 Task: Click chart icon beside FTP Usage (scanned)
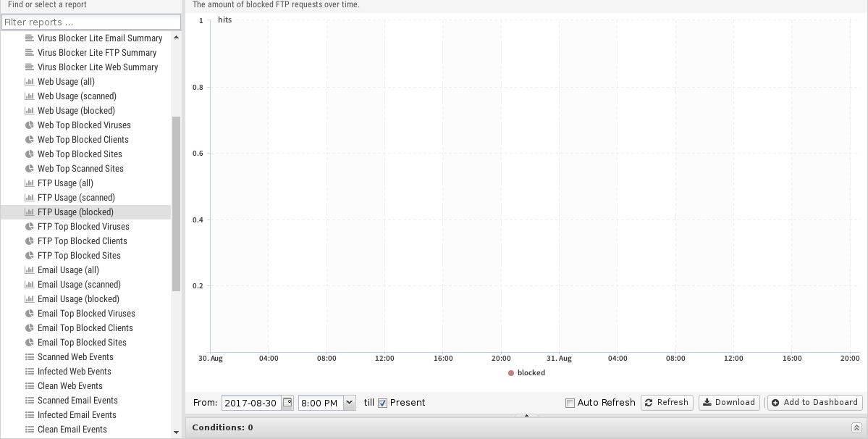coord(30,197)
